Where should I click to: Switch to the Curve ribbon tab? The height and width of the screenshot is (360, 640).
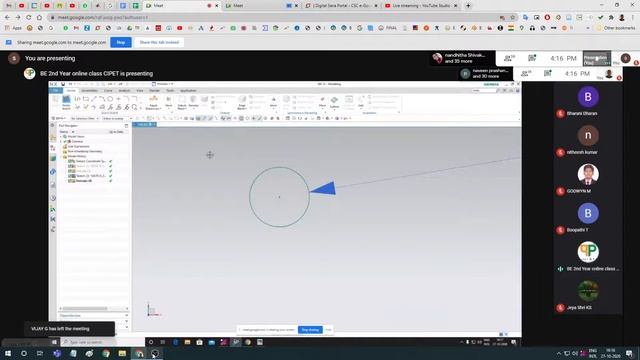108,90
